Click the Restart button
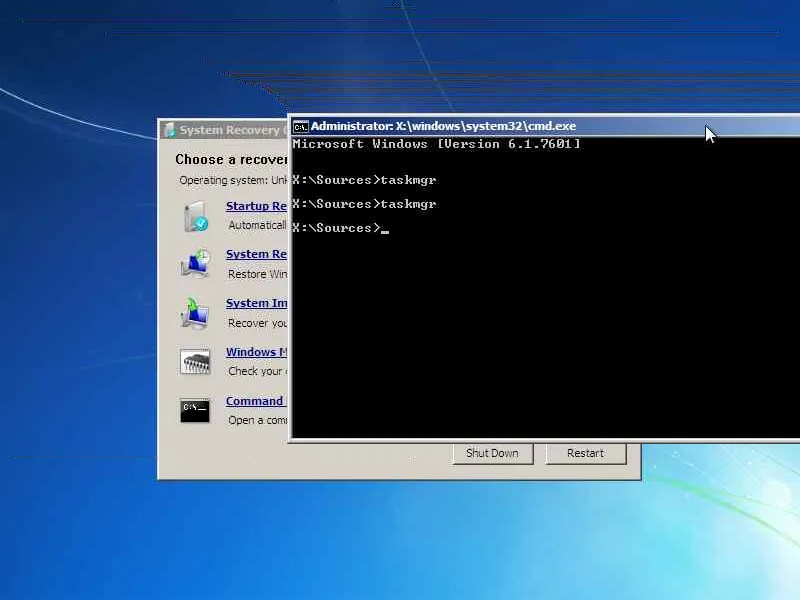Viewport: 800px width, 600px height. (586, 453)
